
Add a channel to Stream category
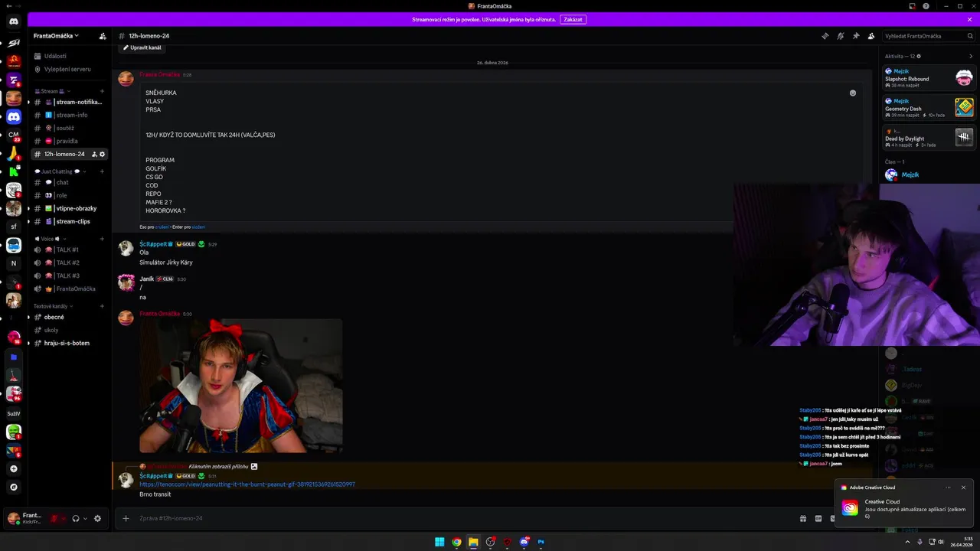coord(102,91)
